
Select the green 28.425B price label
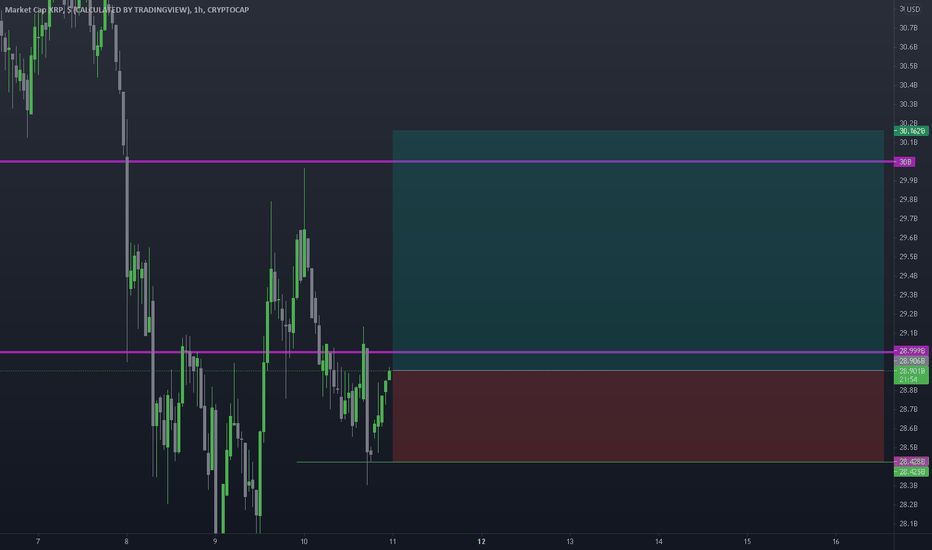pyautogui.click(x=911, y=472)
